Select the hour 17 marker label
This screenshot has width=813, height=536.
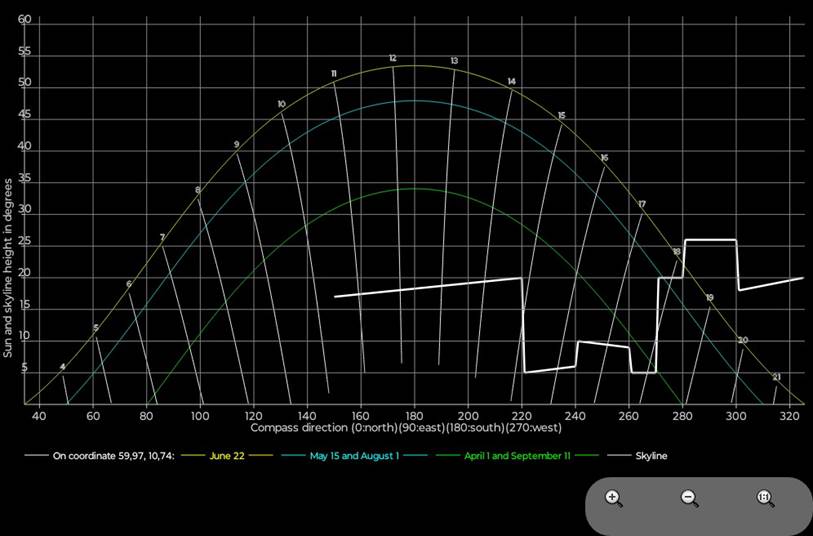coord(642,204)
